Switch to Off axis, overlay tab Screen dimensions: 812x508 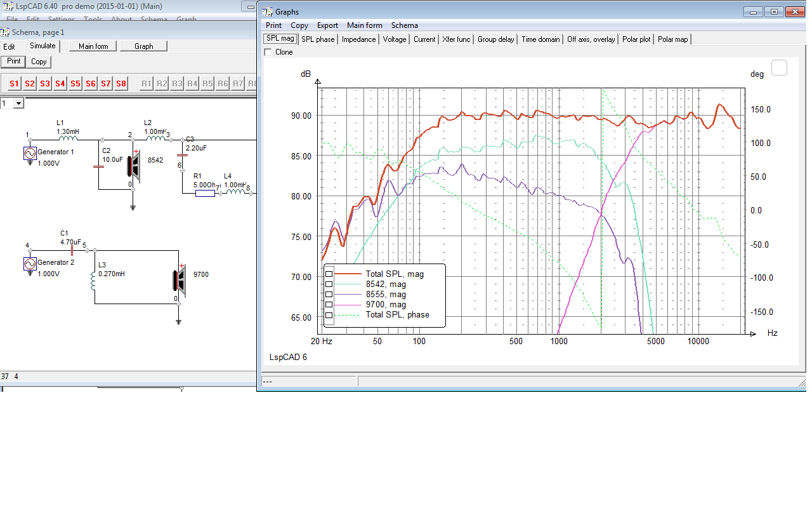tap(591, 39)
